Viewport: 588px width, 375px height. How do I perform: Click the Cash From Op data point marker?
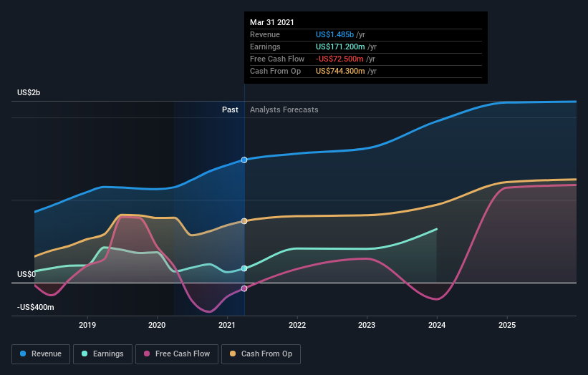pyautogui.click(x=244, y=221)
